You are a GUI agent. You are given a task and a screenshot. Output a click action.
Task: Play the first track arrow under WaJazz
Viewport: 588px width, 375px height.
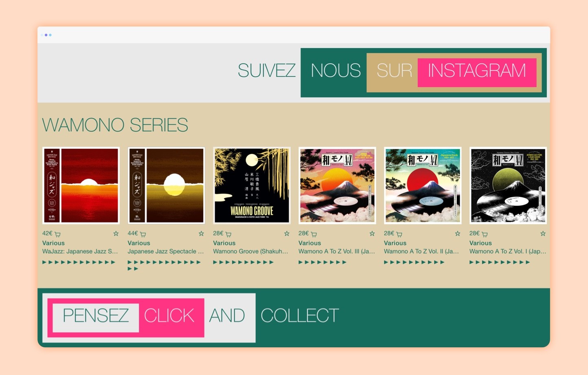(44, 262)
